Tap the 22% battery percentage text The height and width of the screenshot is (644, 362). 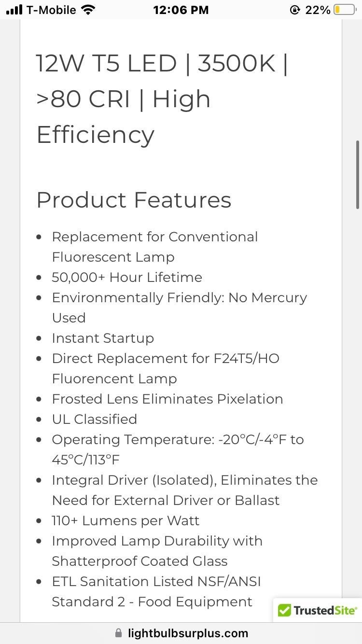[x=318, y=10]
